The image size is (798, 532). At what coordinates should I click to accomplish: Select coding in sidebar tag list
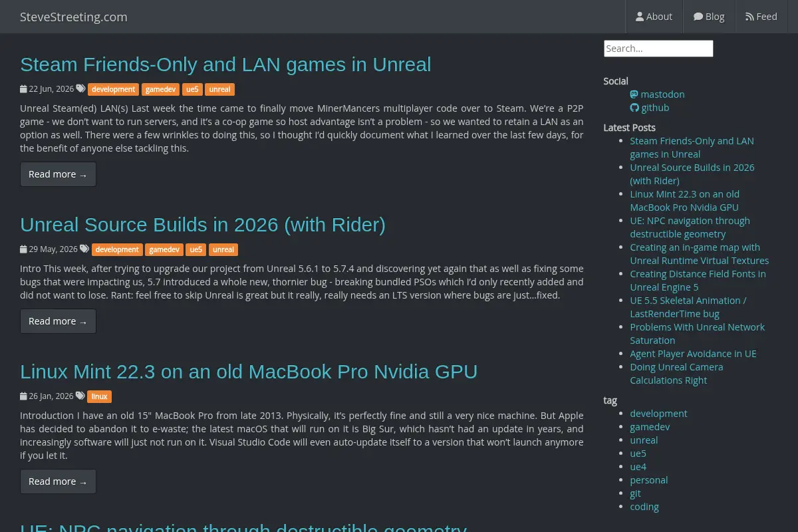tap(644, 507)
